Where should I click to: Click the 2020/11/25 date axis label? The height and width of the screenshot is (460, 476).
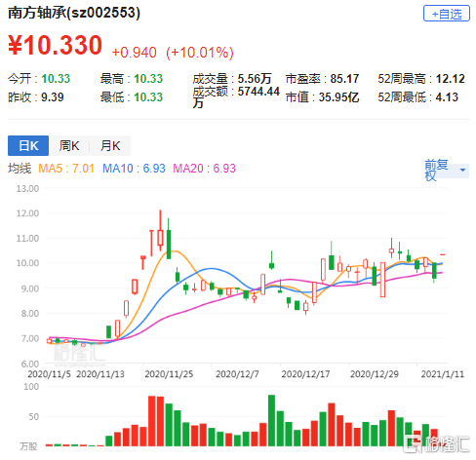(169, 374)
